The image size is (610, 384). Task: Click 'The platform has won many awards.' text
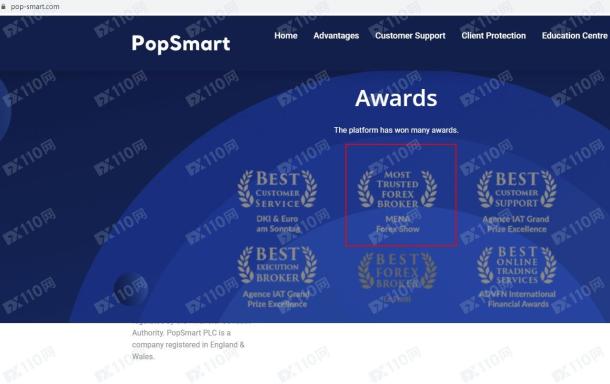[x=396, y=130]
